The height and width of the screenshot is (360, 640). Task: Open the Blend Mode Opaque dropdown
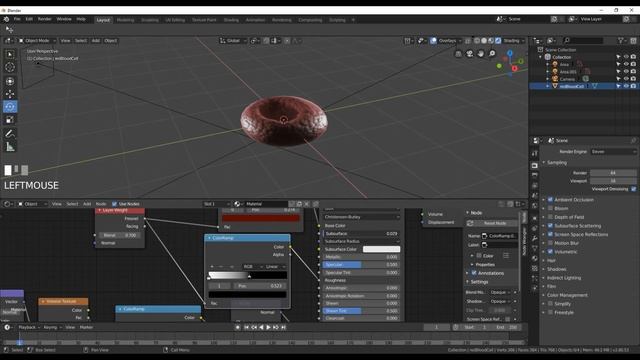point(500,292)
